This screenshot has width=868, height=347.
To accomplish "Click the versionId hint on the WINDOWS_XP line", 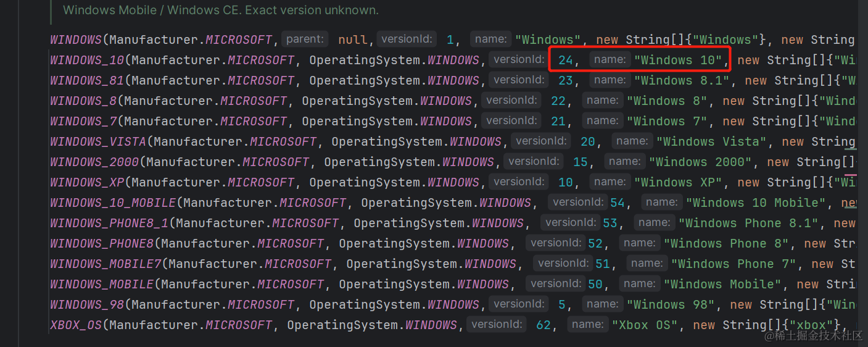I will pyautogui.click(x=519, y=182).
